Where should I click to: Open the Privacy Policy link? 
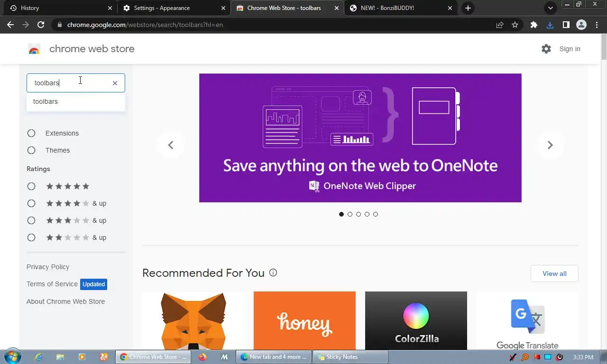tap(48, 267)
